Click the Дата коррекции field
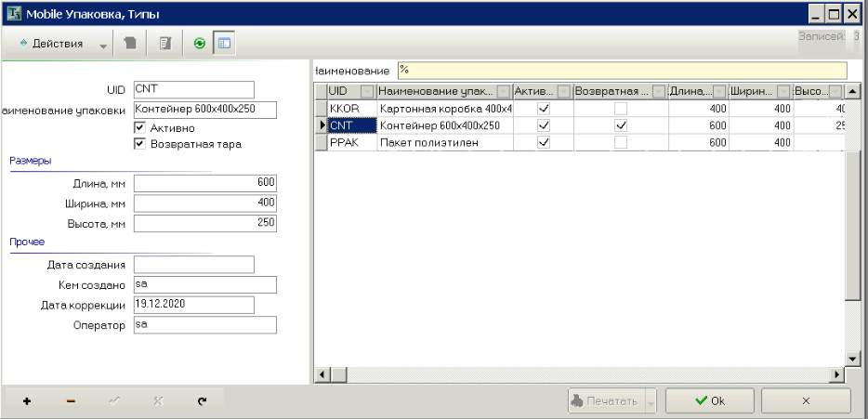Image resolution: width=868 pixels, height=419 pixels. point(193,305)
